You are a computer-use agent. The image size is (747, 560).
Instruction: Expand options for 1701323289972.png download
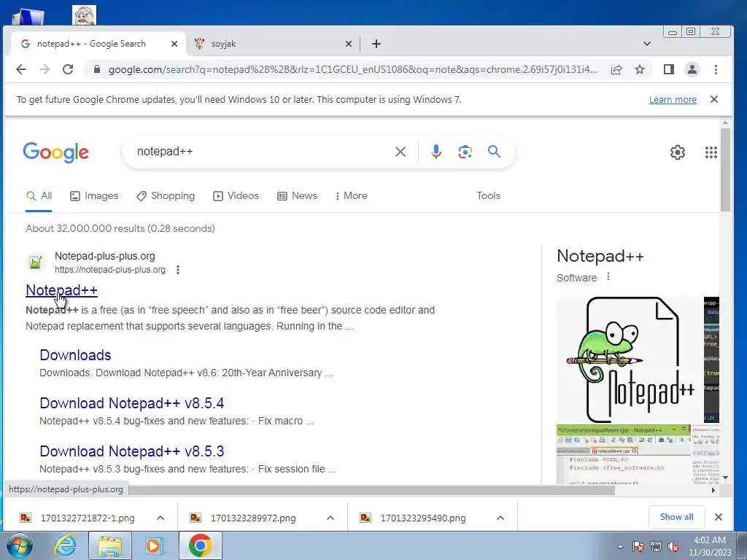[330, 518]
